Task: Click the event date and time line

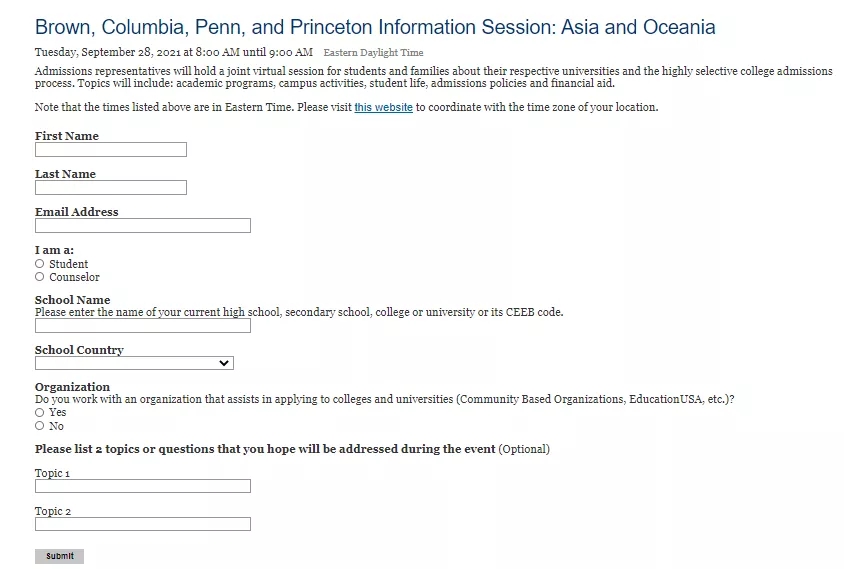Action: pyautogui.click(x=173, y=52)
